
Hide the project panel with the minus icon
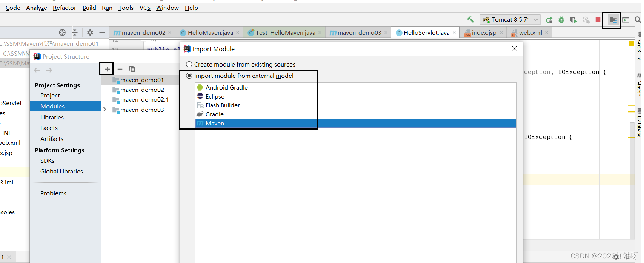pos(102,32)
